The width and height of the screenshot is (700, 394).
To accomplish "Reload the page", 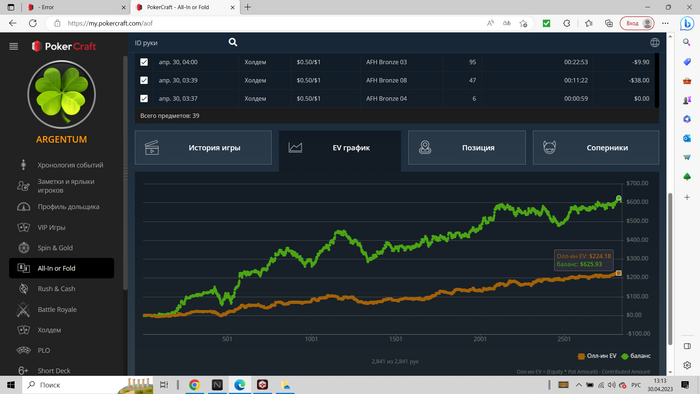I will [33, 23].
